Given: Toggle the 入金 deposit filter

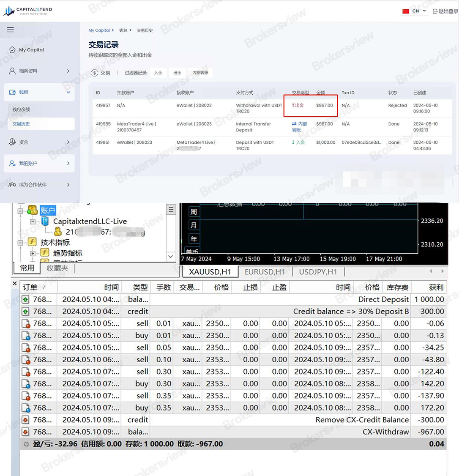Looking at the screenshot, I should pyautogui.click(x=158, y=73).
